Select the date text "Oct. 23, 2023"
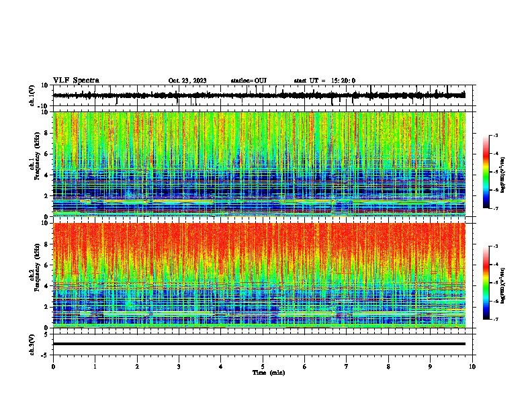Screen dimensions: 532x411 tap(187, 81)
